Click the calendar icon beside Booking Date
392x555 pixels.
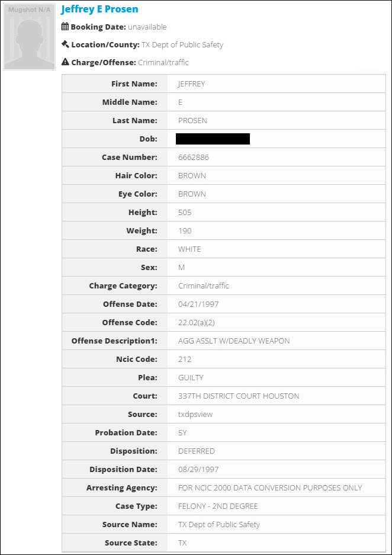point(65,27)
